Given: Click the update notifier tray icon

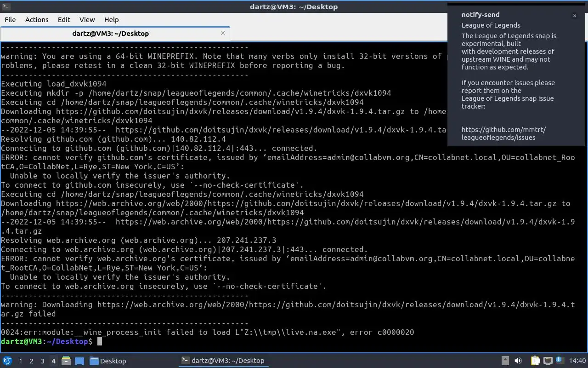Looking at the screenshot, I should tap(560, 361).
